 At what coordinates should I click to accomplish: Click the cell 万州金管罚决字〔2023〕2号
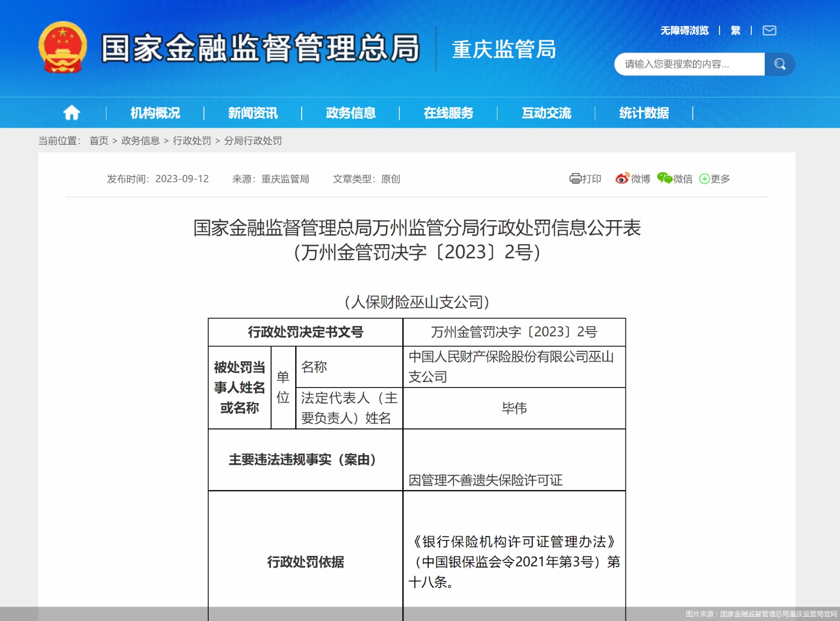[x=514, y=332]
